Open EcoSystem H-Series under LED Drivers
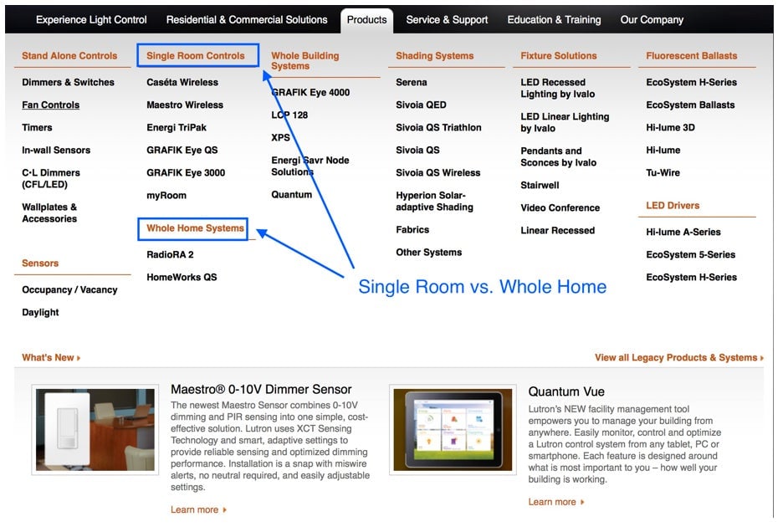The width and height of the screenshot is (783, 532). [692, 277]
